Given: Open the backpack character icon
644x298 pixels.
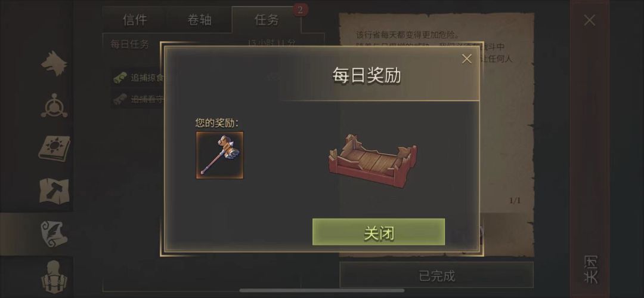Looking at the screenshot, I should tap(55, 277).
